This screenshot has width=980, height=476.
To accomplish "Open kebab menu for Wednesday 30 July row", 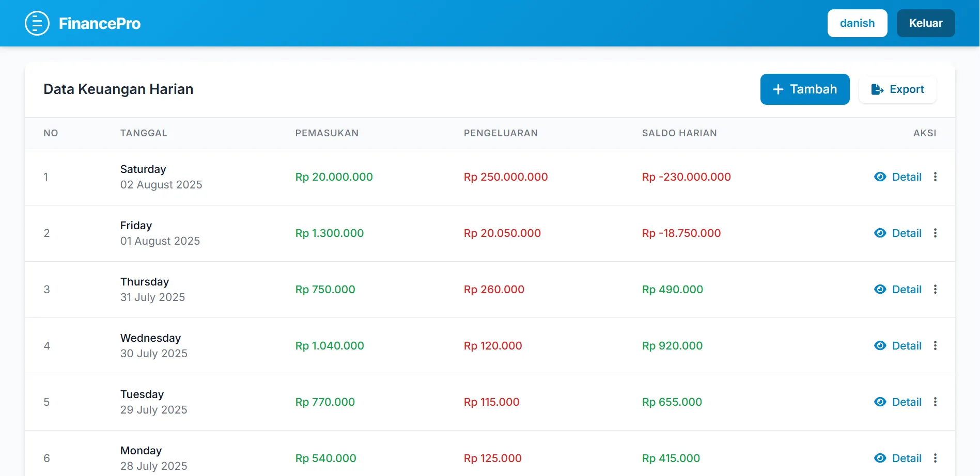I will tap(935, 346).
